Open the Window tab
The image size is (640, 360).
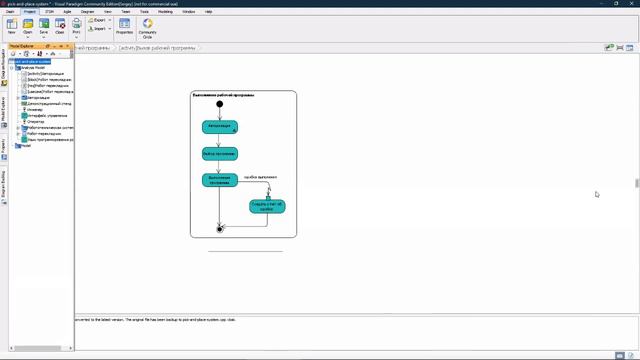189,12
